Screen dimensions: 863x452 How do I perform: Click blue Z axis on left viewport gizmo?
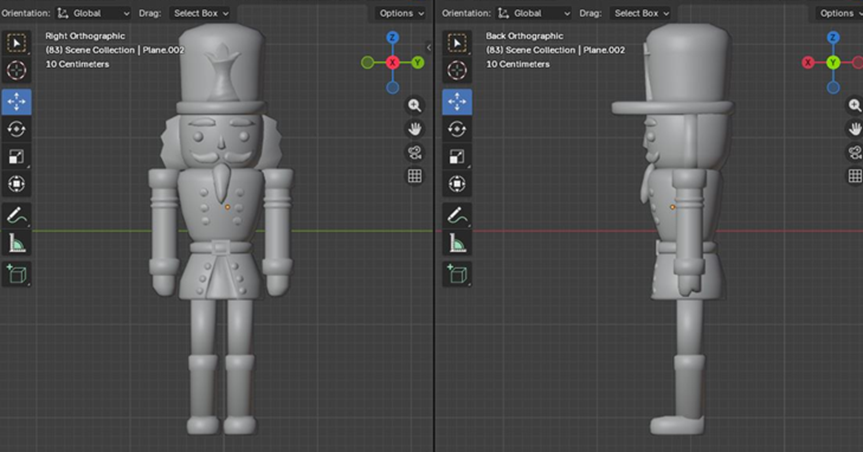tap(392, 38)
